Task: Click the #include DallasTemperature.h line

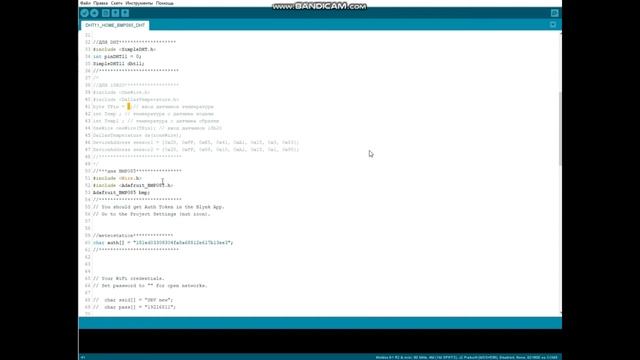Action: coord(136,100)
